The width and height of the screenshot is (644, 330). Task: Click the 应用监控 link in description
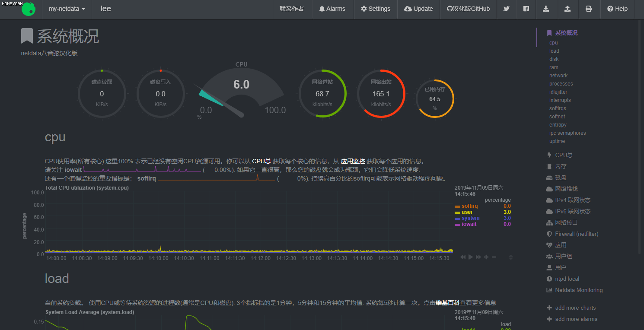click(x=353, y=161)
